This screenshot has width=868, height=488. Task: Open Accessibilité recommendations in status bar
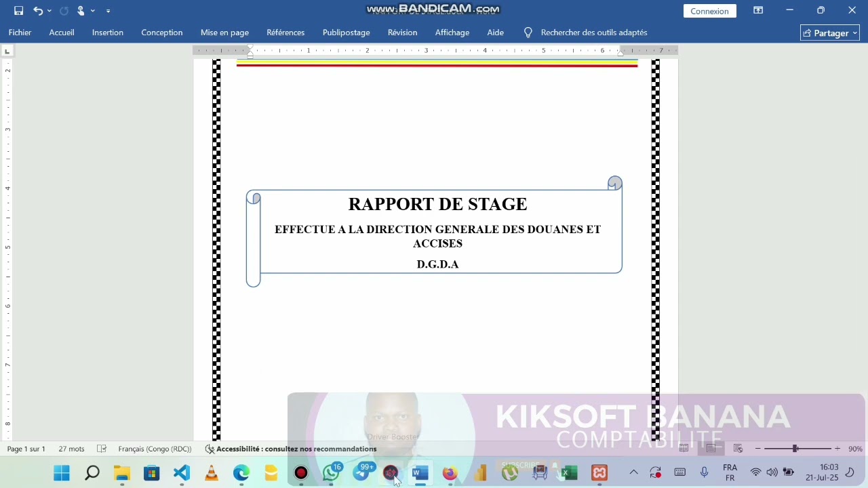coord(290,449)
